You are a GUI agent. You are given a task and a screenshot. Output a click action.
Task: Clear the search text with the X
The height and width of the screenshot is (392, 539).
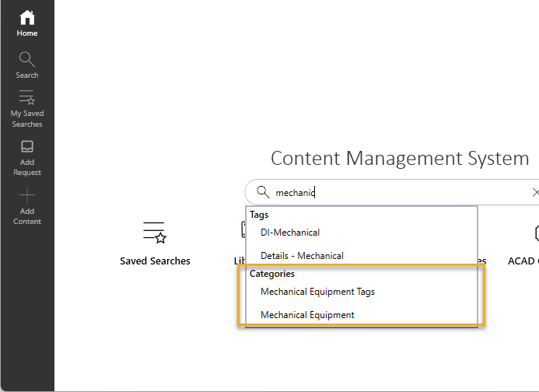pyautogui.click(x=534, y=192)
